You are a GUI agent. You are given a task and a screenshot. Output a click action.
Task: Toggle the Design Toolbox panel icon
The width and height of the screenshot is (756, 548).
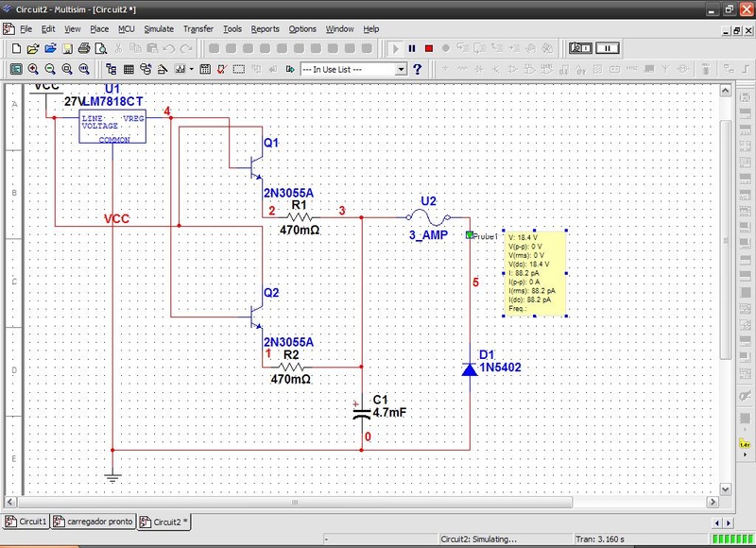click(x=112, y=69)
